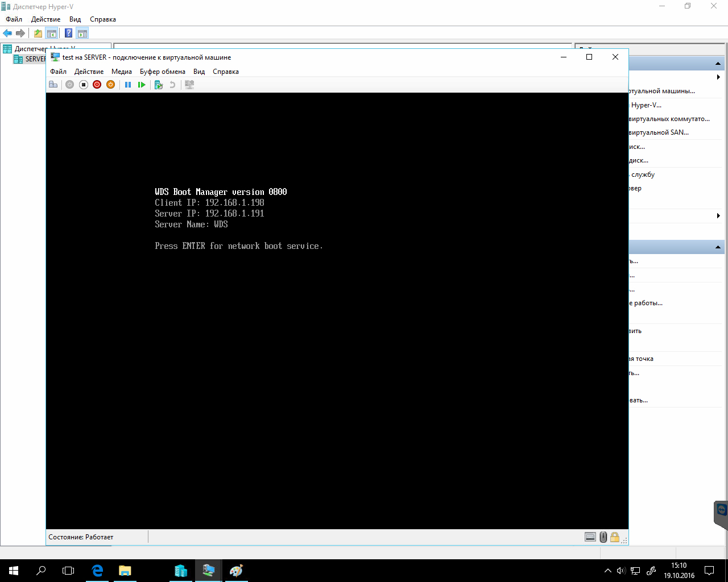This screenshot has width=728, height=582.
Task: Open the Файл menu in the VM connection window
Action: pyautogui.click(x=58, y=72)
